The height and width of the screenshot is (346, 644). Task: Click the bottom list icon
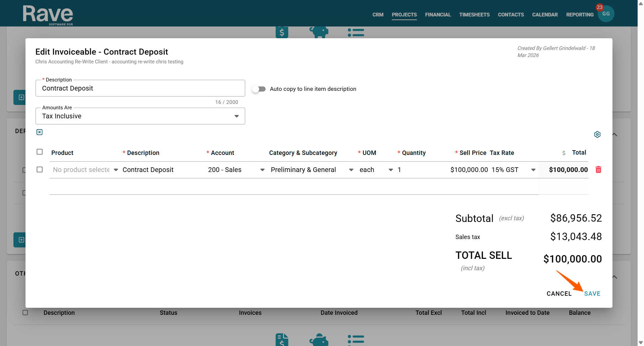356,339
